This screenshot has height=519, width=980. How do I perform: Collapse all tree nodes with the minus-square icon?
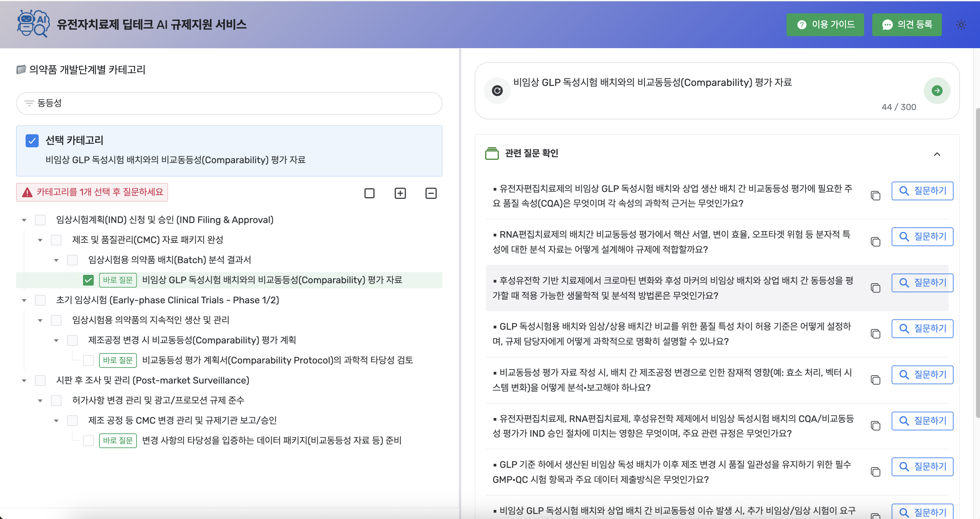pos(431,193)
